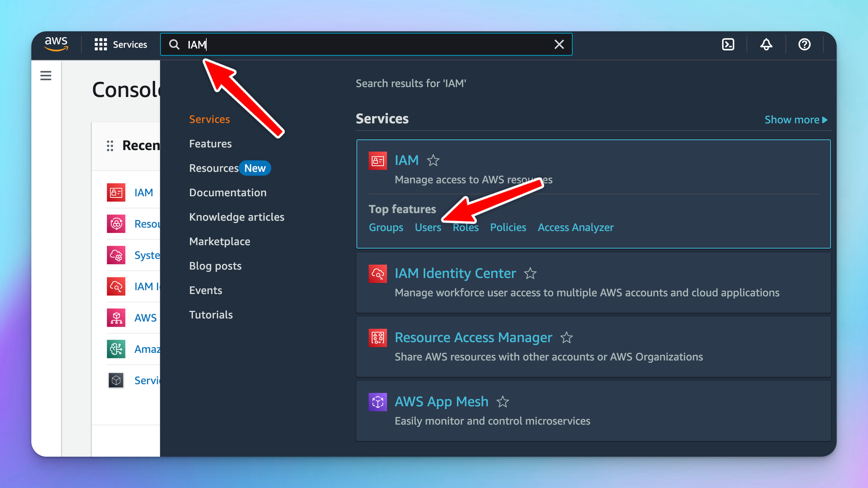Viewport: 868px width, 488px height.
Task: Click the Systems Manager icon in recents
Action: point(116,255)
